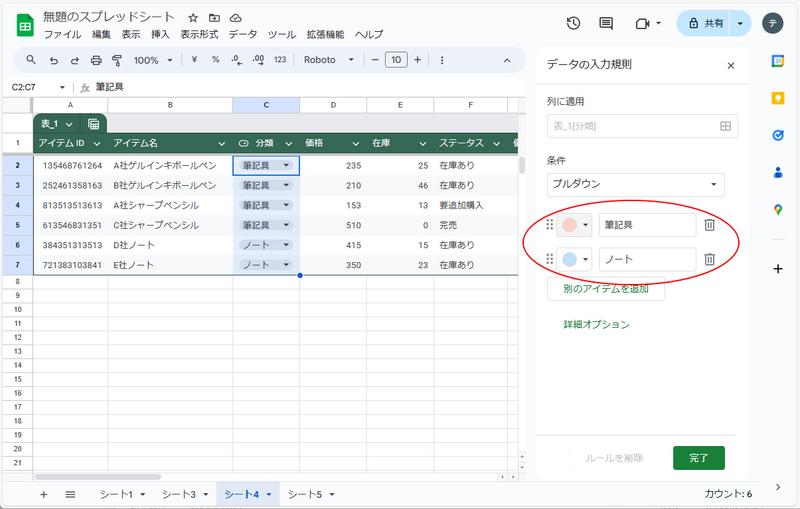Open the toolbar three-dot overflow menu

coord(442,60)
